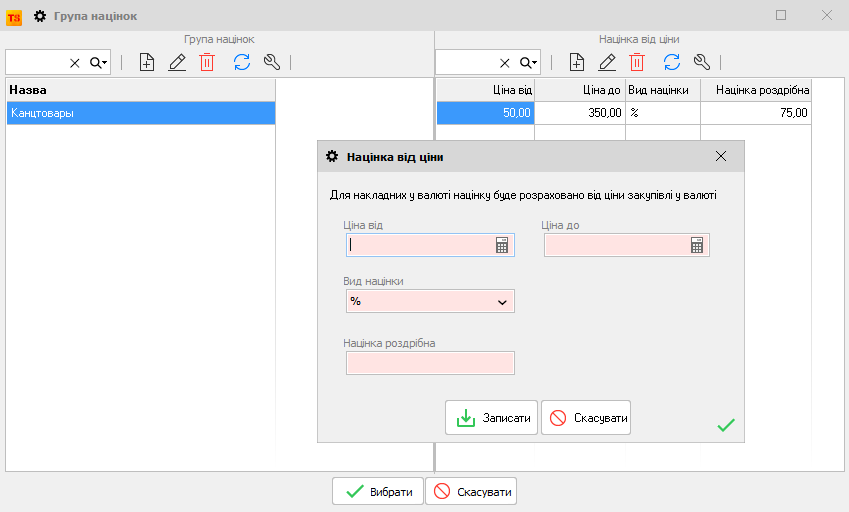Open settings wrench in Група націнок toolbar

point(272,62)
